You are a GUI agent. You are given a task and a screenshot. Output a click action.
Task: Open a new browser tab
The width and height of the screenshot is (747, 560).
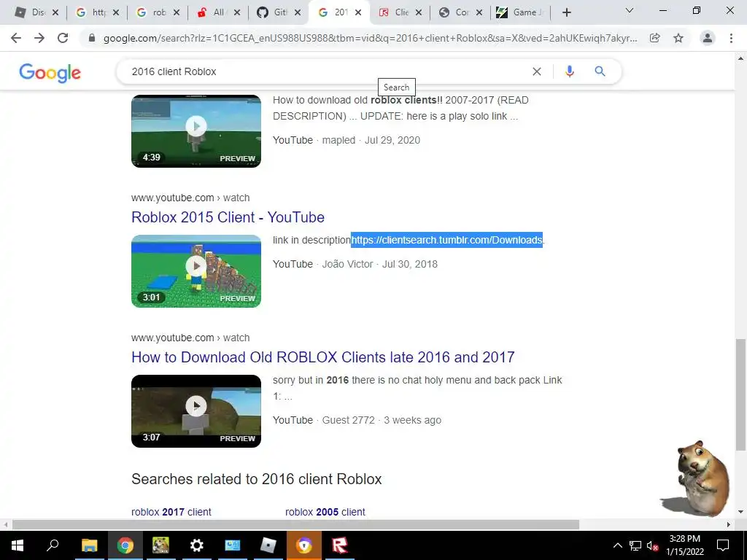click(566, 12)
